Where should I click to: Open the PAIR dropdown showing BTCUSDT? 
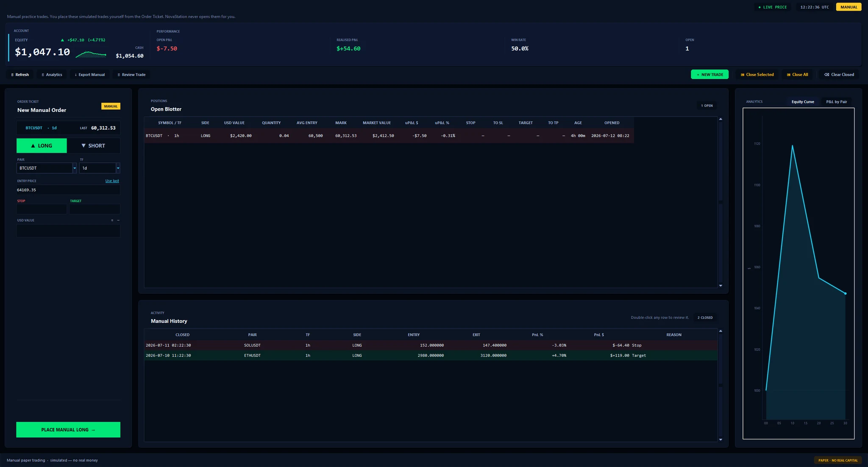pos(47,168)
